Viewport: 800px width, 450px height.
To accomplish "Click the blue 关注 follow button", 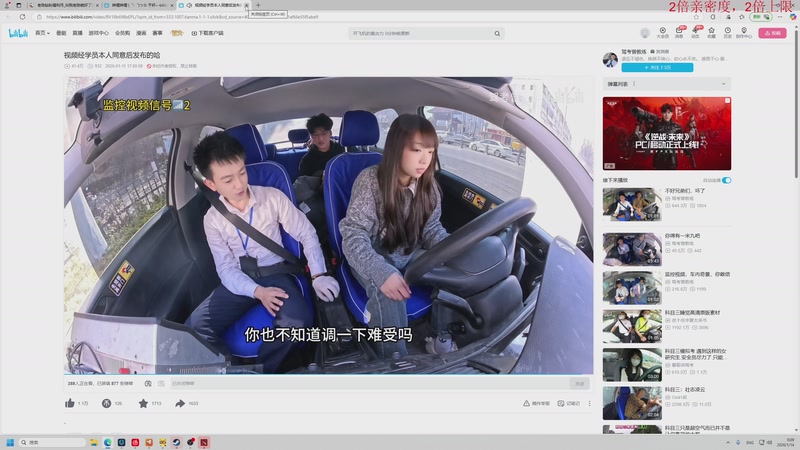I will click(x=657, y=67).
